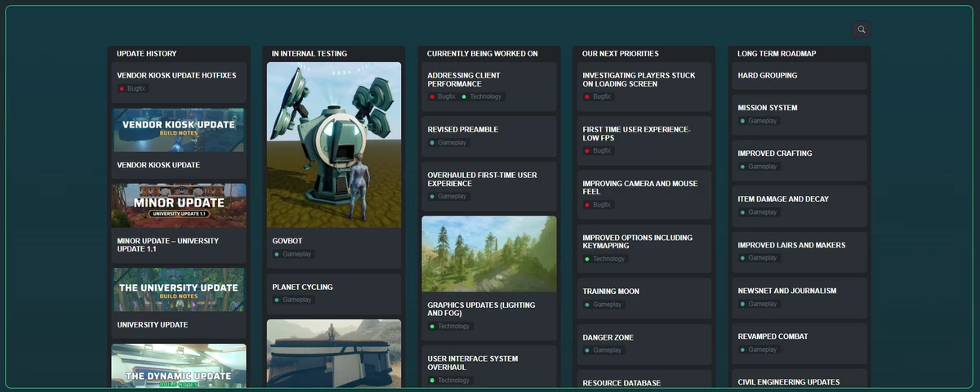Select the Minor Update University banner thumbnail
Viewport: 980px width, 392px height.
[179, 205]
